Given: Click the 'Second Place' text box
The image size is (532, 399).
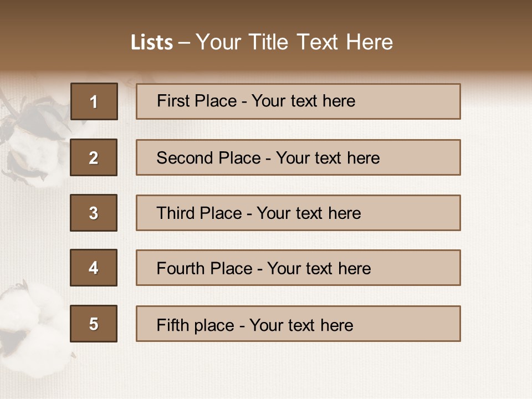Looking at the screenshot, I should 298,157.
